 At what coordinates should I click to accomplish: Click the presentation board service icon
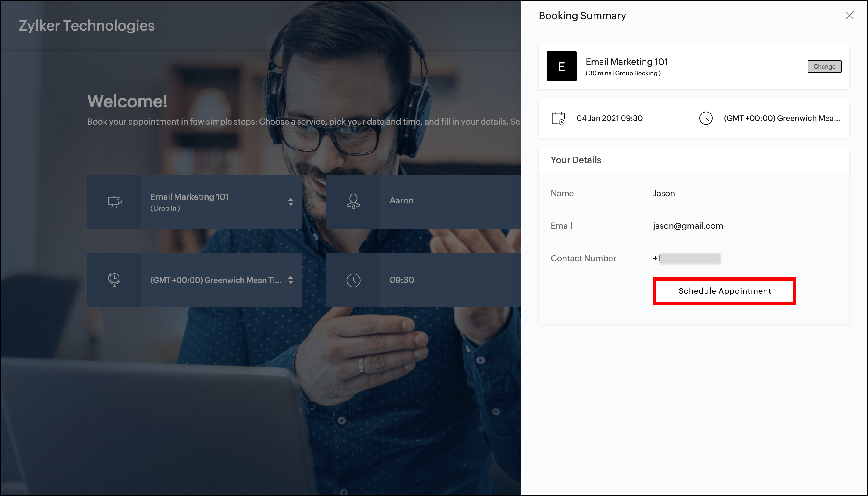pos(115,201)
